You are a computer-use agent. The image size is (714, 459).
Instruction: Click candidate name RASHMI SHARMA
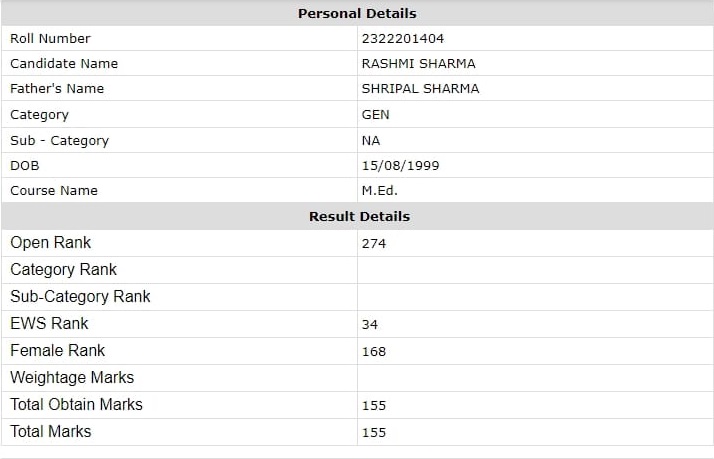(418, 64)
